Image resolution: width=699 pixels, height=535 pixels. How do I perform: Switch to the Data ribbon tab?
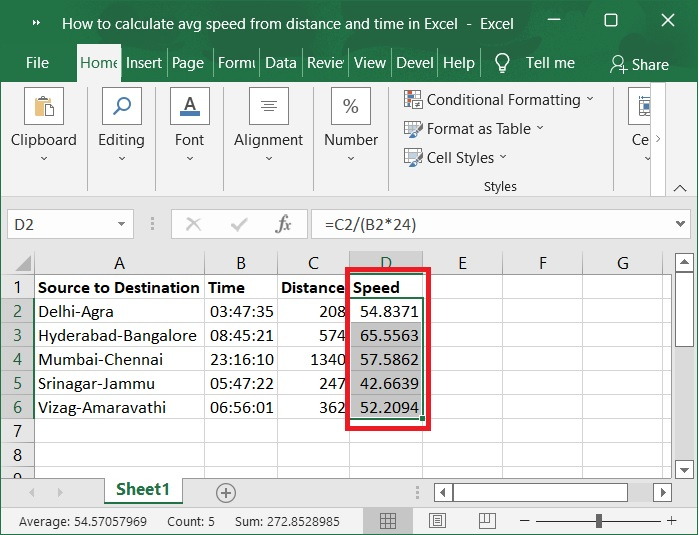[x=281, y=63]
